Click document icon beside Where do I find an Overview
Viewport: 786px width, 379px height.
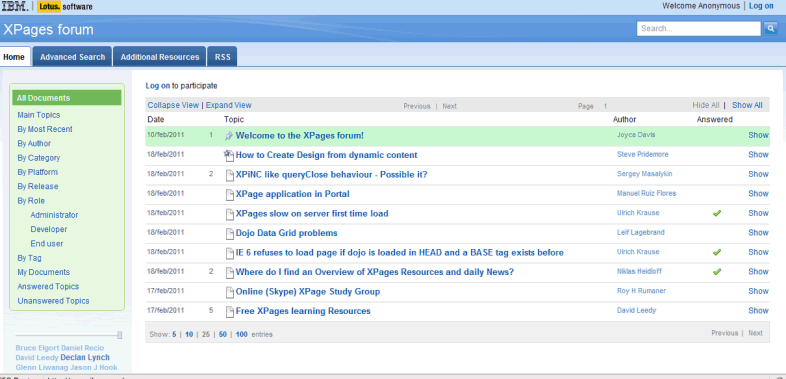point(230,273)
